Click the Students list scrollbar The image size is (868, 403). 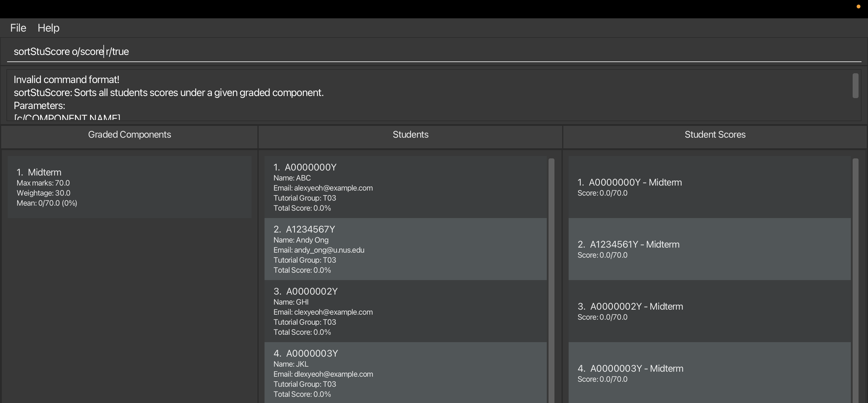[x=551, y=280]
